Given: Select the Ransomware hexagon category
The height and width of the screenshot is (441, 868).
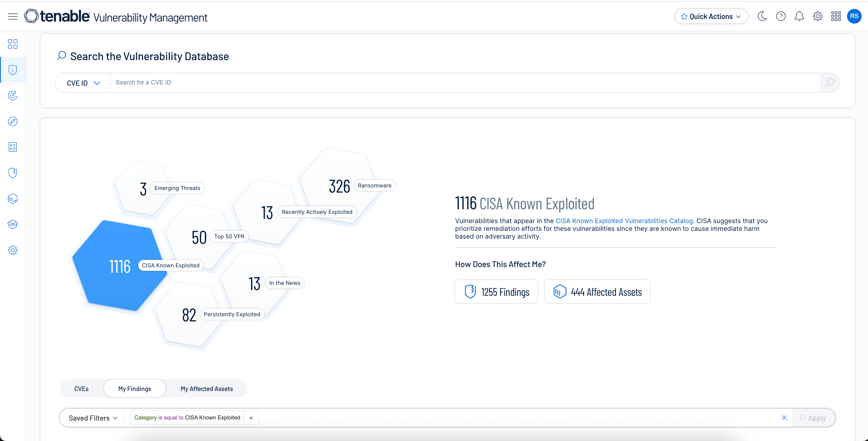Looking at the screenshot, I should coord(340,186).
